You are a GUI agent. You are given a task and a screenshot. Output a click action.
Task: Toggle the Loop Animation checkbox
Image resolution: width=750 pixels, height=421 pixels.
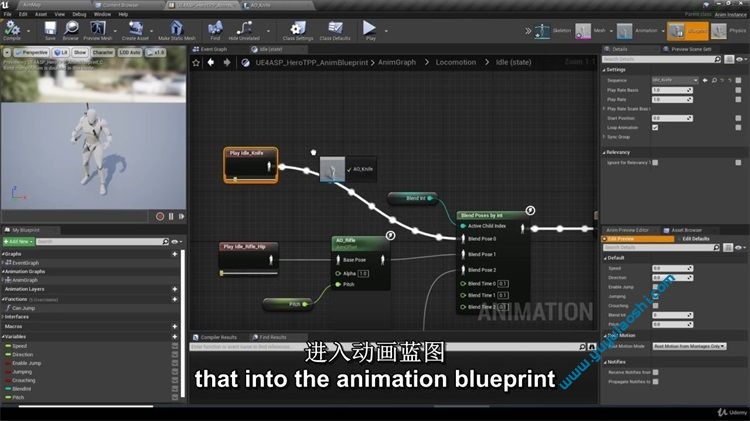coord(655,128)
